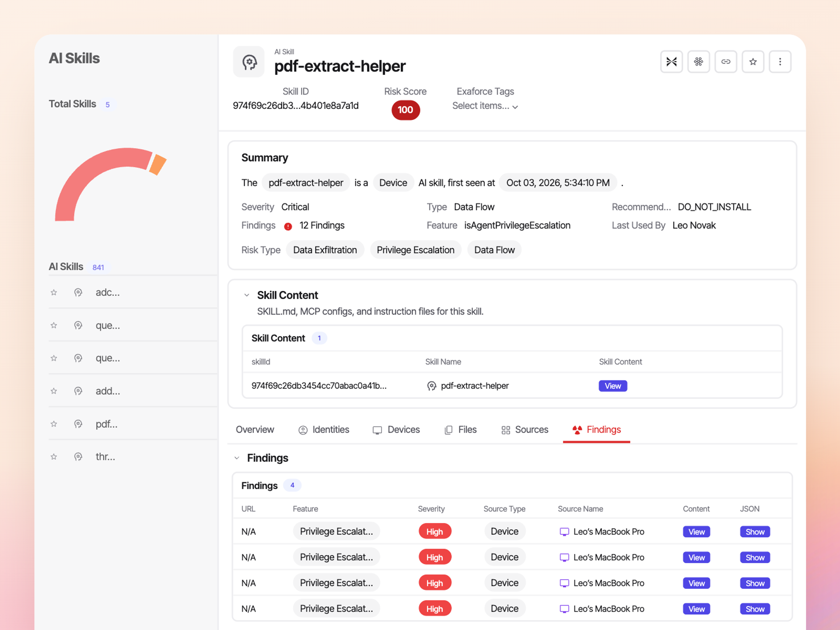Click Leo Novak in Last Used By

[694, 225]
